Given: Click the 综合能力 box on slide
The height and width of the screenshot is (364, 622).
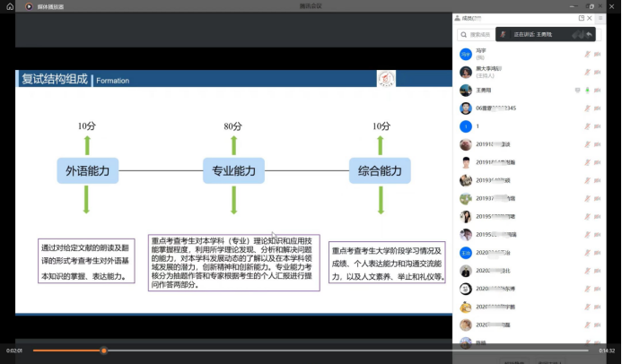Looking at the screenshot, I should click(x=380, y=170).
